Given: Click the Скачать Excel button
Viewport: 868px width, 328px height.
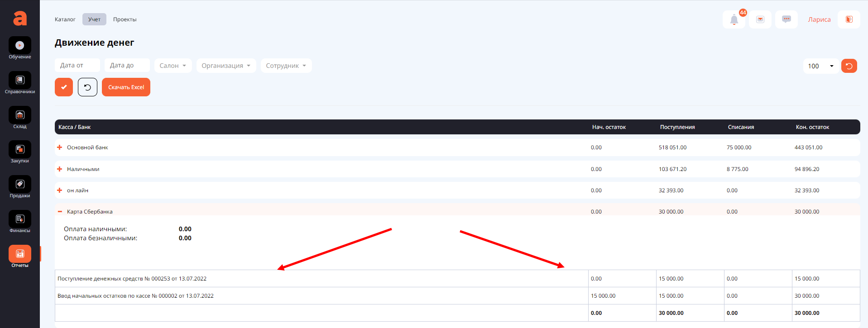Looking at the screenshot, I should pos(126,87).
